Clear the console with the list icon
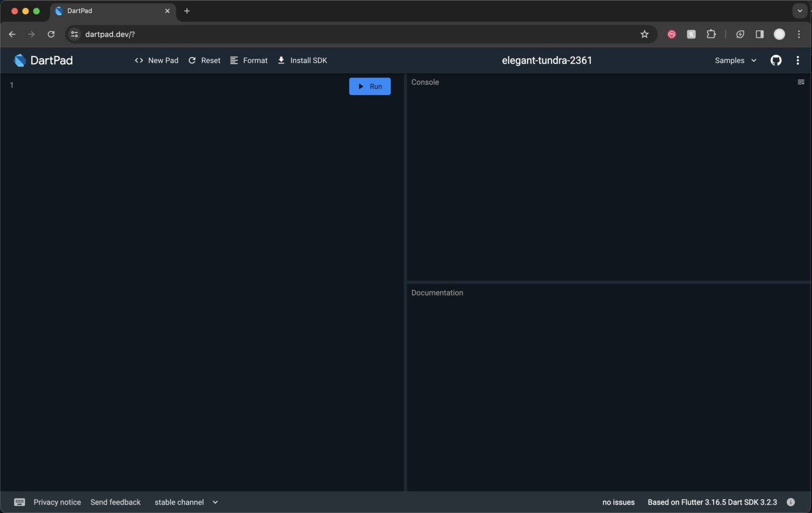The width and height of the screenshot is (812, 513). [800, 82]
